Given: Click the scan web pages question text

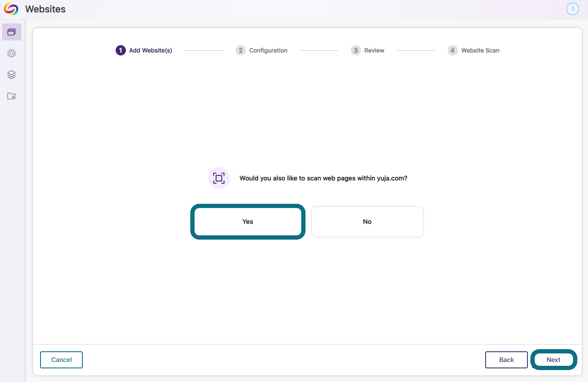Looking at the screenshot, I should click(323, 178).
